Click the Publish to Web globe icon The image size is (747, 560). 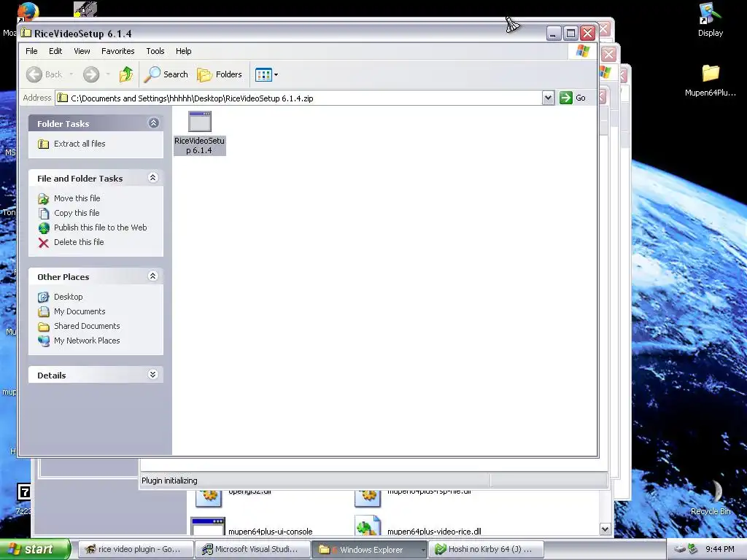point(44,228)
